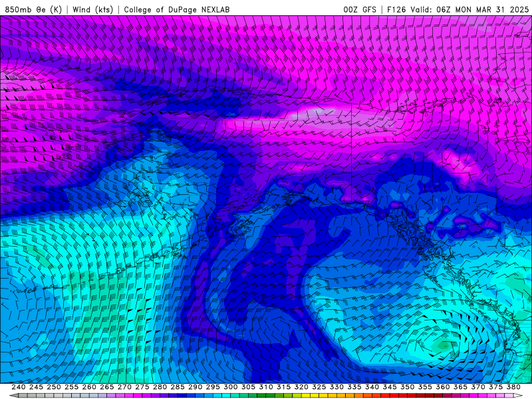Select the 285 value on the color scale
The height and width of the screenshot is (399, 532).
(x=178, y=387)
